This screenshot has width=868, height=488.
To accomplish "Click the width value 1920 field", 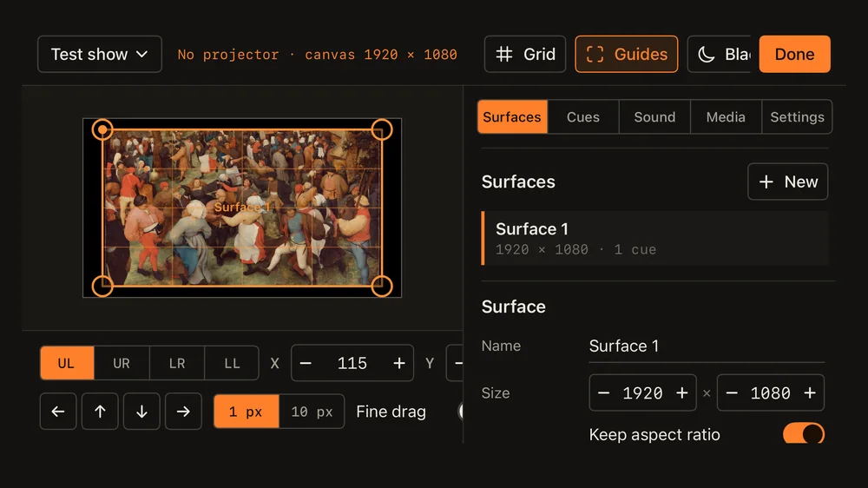I will [x=642, y=392].
